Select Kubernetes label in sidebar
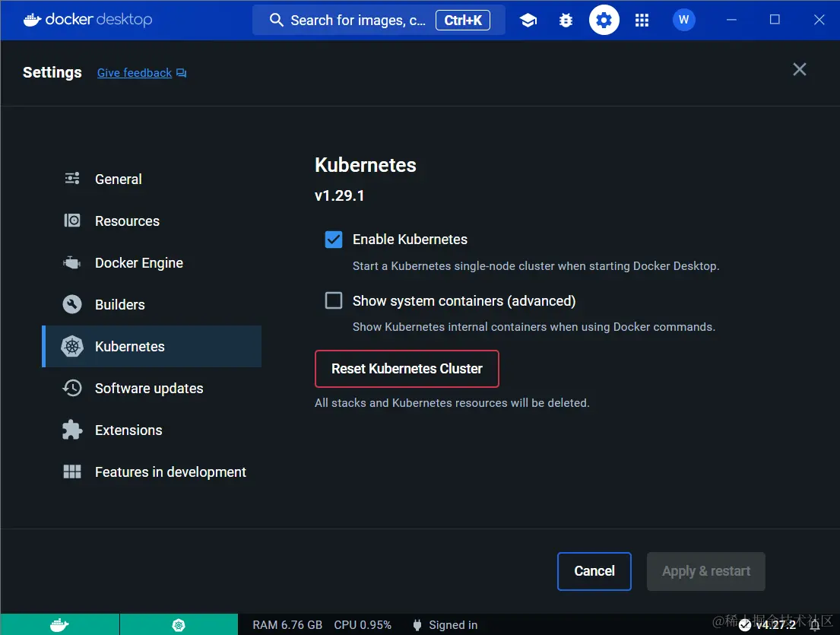 130,347
